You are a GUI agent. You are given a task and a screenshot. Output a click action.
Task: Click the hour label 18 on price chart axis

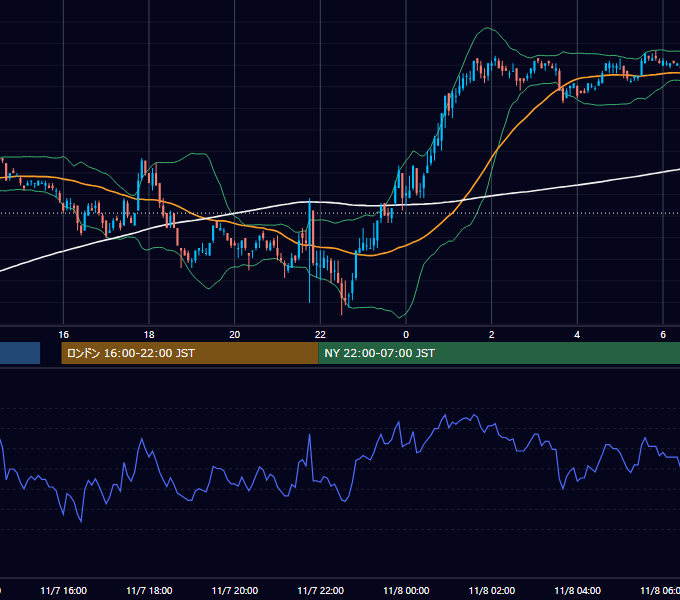(x=149, y=334)
